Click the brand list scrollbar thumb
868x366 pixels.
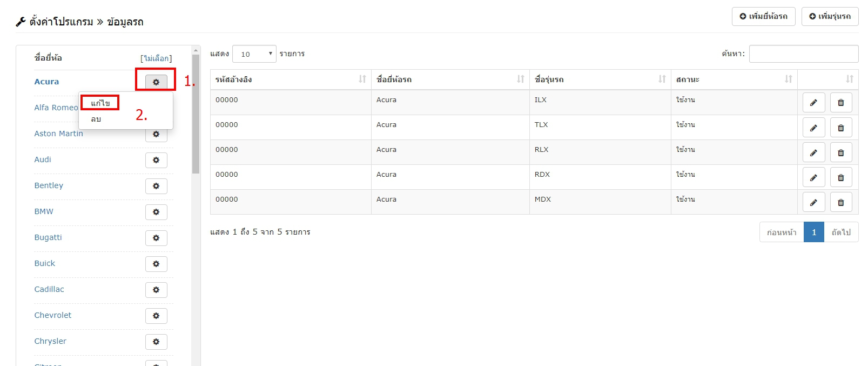pyautogui.click(x=196, y=114)
